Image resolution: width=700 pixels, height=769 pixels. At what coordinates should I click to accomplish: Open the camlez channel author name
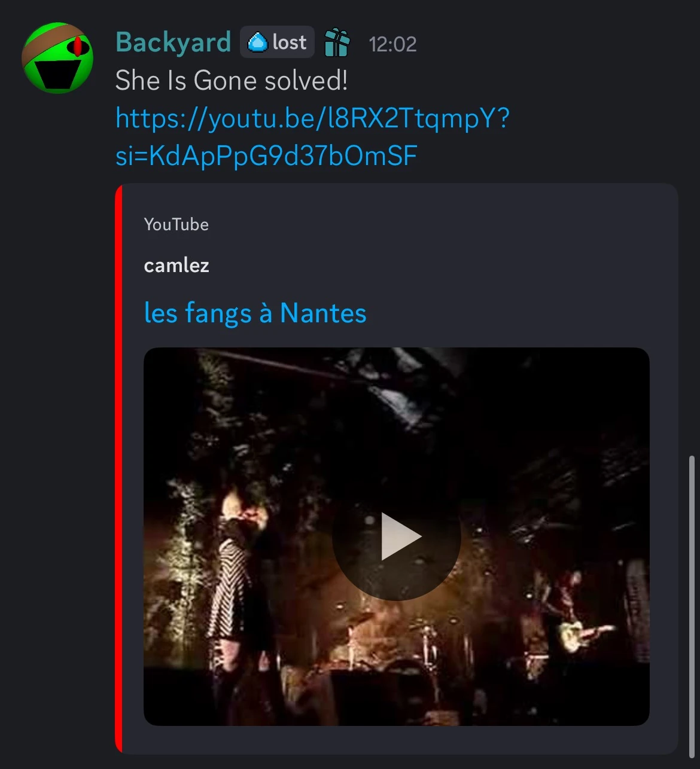(176, 265)
